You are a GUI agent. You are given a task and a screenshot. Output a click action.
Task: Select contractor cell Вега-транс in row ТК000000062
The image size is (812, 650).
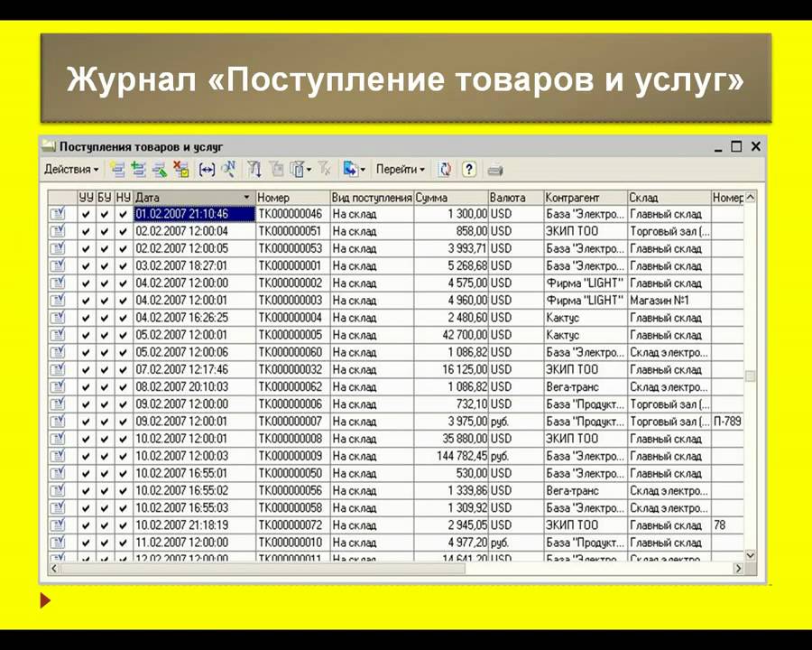[x=586, y=386]
